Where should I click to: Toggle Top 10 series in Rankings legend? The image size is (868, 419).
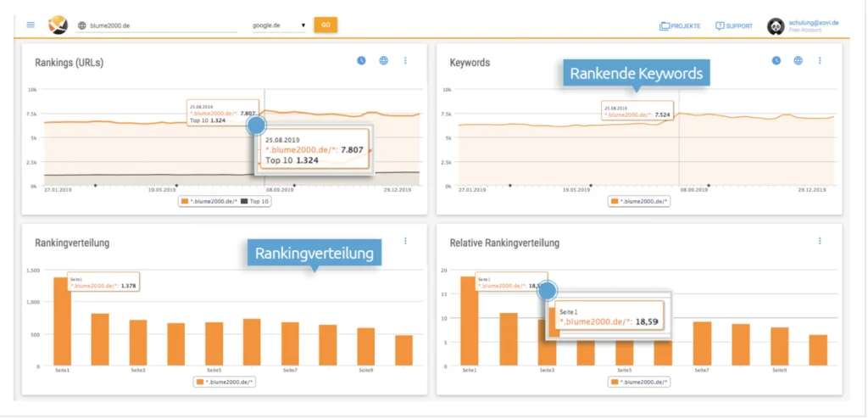pyautogui.click(x=254, y=201)
